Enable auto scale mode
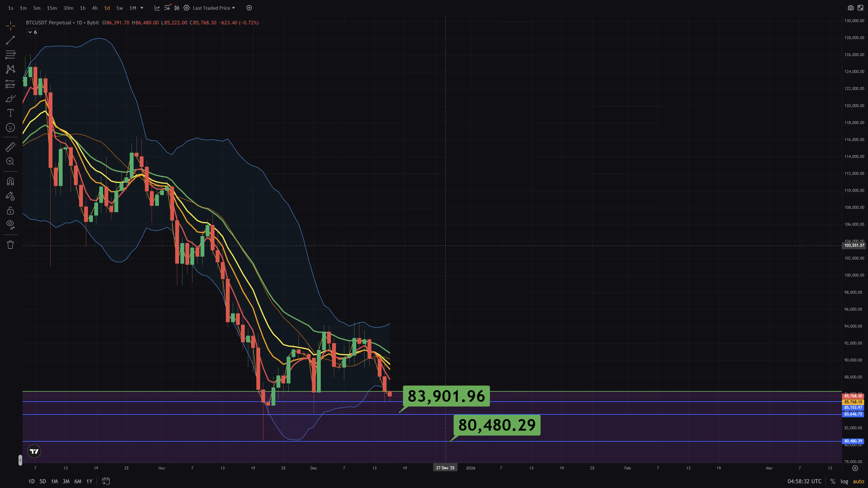868x488 pixels. coord(858,481)
